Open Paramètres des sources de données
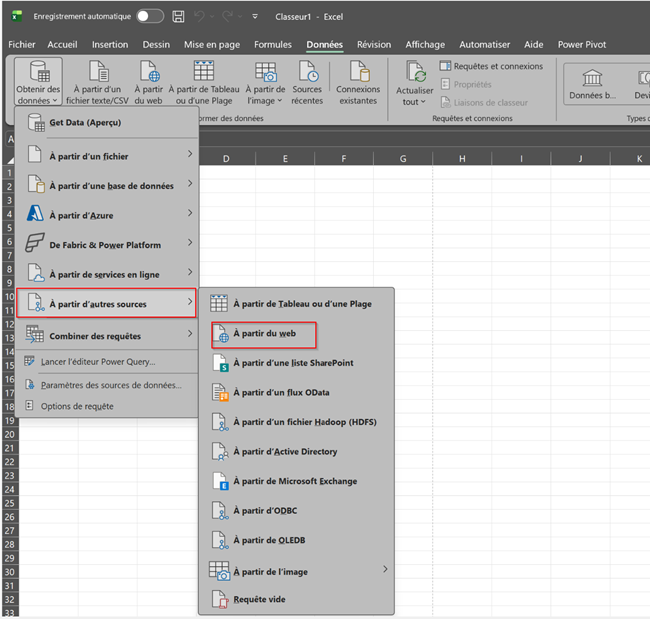The width and height of the screenshot is (650, 619). pos(110,385)
